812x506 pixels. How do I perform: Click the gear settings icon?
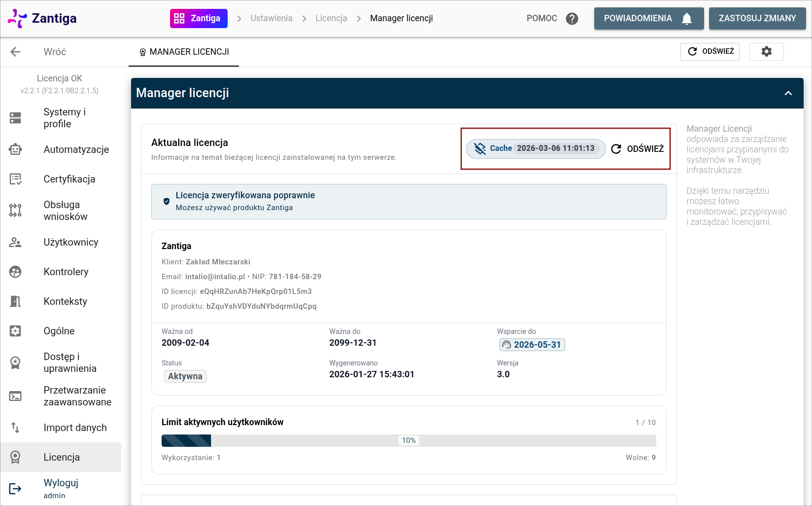coord(766,51)
